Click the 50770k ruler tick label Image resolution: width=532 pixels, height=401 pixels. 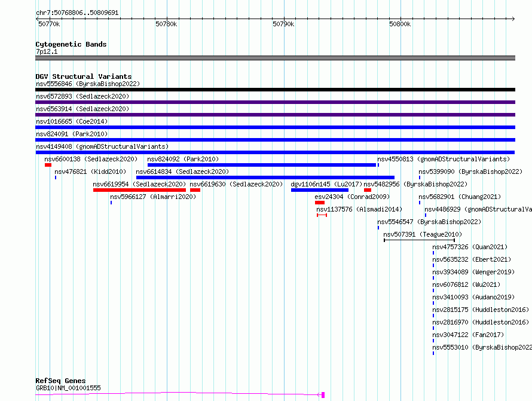[49, 24]
